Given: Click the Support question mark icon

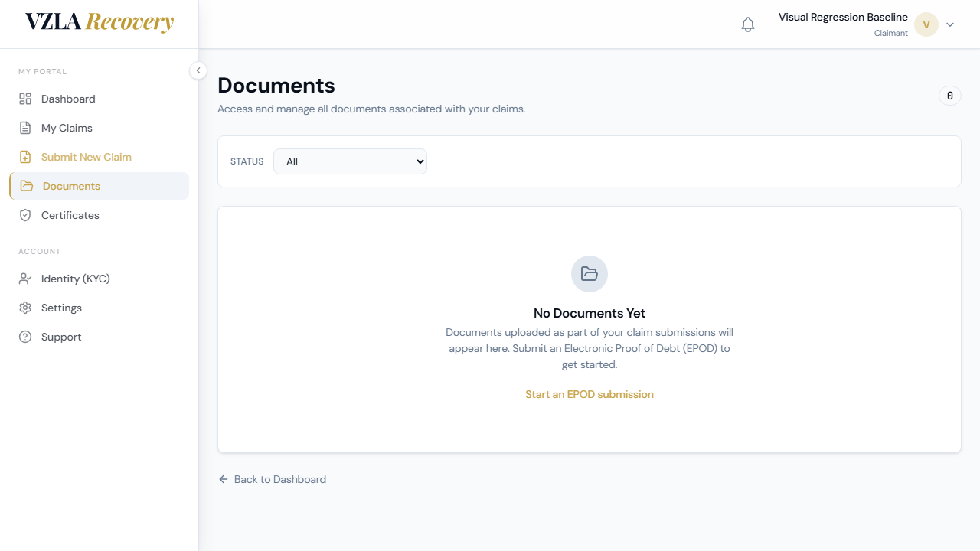Looking at the screenshot, I should [25, 337].
